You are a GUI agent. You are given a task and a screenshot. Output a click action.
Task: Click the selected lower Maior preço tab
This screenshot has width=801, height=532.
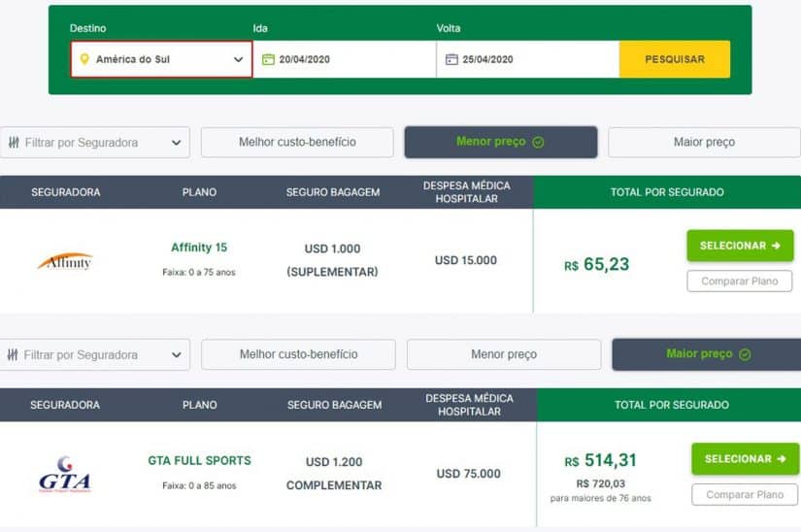tap(707, 354)
